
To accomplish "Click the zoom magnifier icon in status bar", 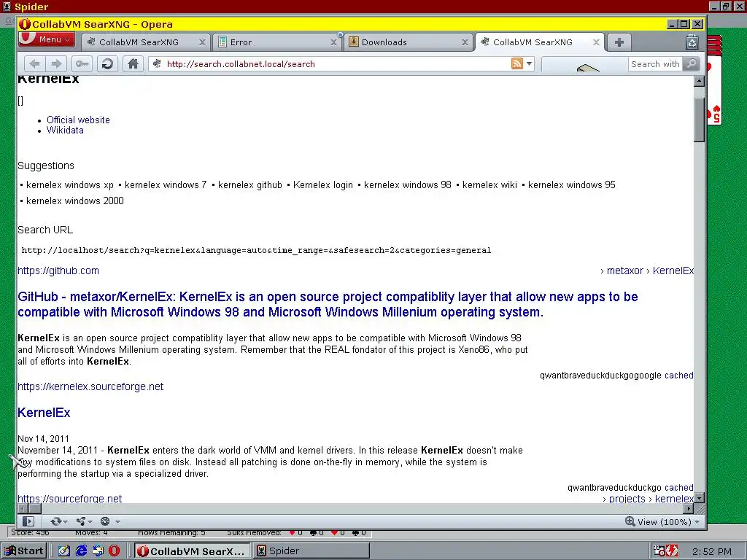I will click(630, 521).
